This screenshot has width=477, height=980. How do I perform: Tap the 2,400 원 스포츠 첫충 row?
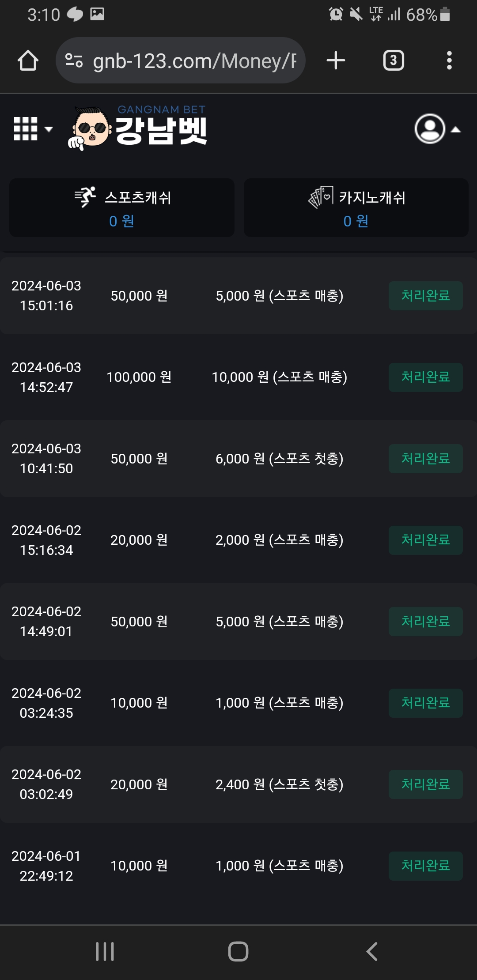pos(279,784)
